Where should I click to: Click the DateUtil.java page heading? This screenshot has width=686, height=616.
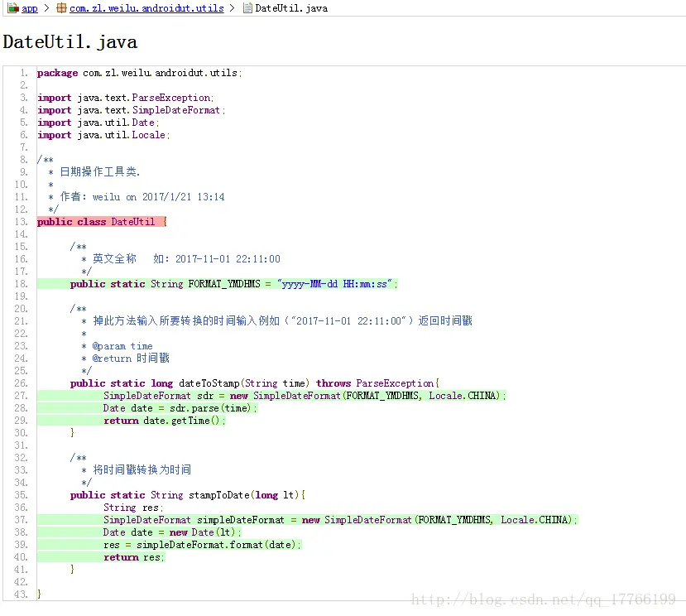(x=70, y=42)
